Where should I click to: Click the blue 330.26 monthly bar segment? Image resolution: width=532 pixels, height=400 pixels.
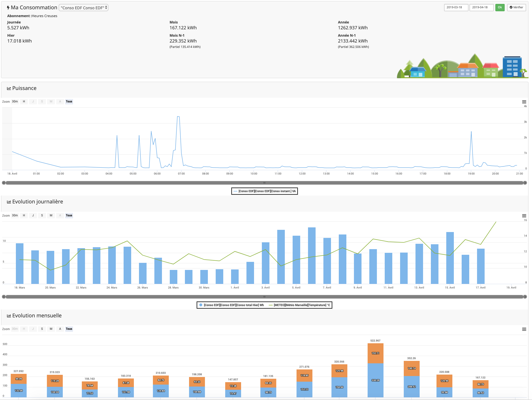[x=375, y=380]
